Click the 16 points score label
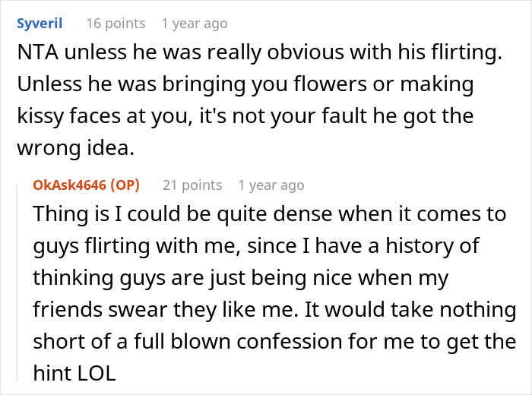Image resolution: width=532 pixels, height=395 pixels. point(116,24)
